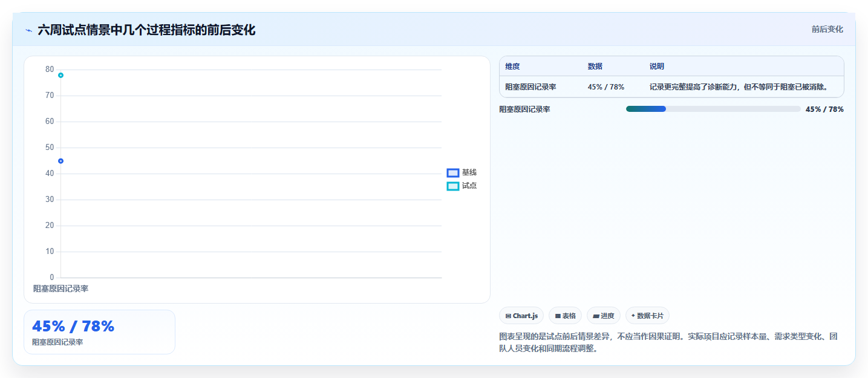Click the 0 y-axis tick label

tap(52, 278)
